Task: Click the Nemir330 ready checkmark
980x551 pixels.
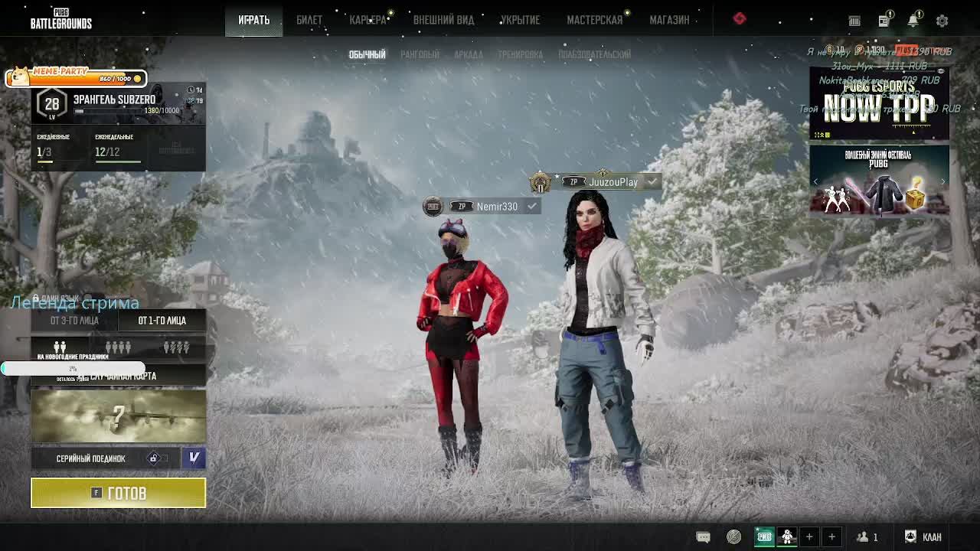Action: coord(532,206)
